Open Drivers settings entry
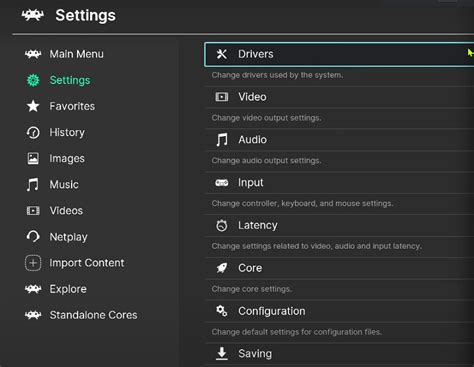The width and height of the screenshot is (474, 367). click(x=339, y=54)
